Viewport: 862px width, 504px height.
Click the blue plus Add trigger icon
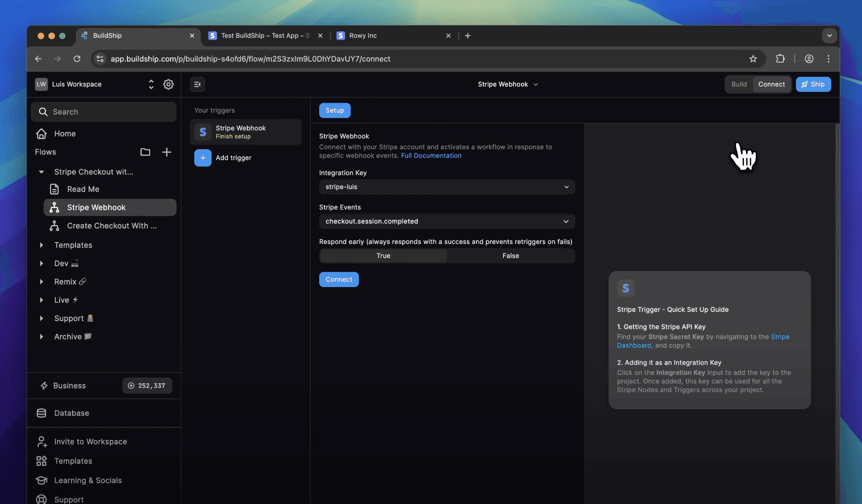(203, 158)
